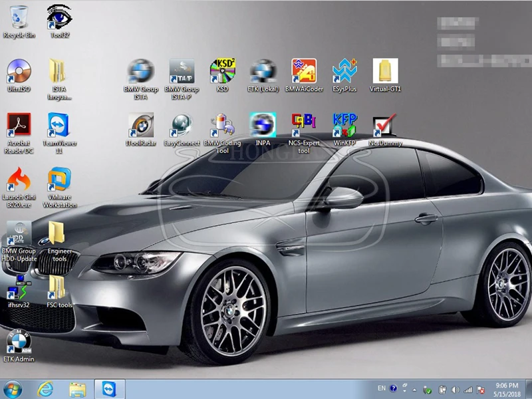
Task: Launch the Tool32 eye icon
Action: pos(60,21)
